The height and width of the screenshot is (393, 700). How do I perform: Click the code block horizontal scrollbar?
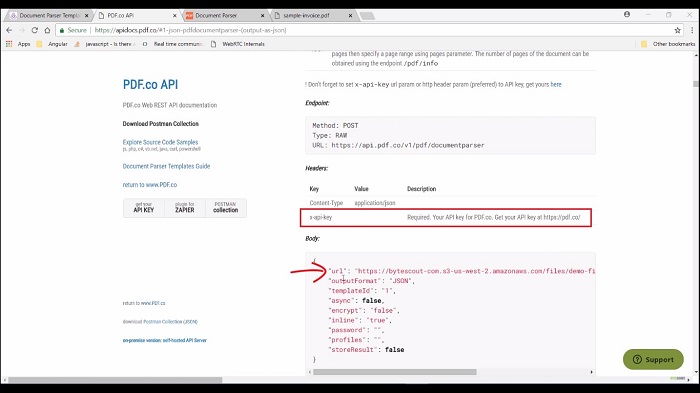tap(395, 372)
